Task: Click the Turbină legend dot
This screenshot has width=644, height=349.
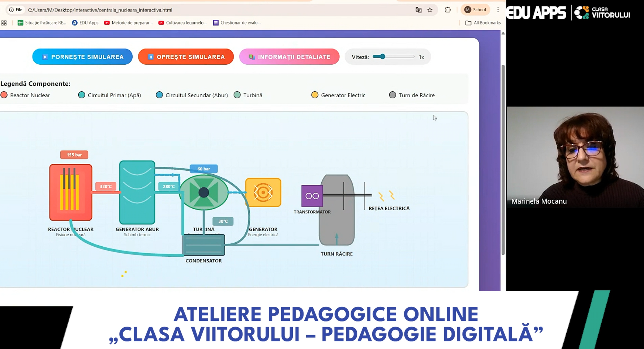Action: 237,95
